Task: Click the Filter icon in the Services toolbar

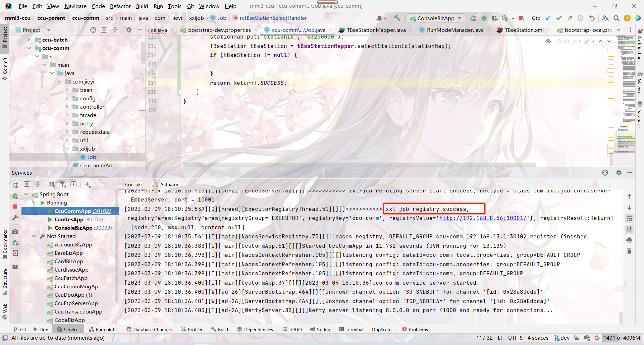Action: (63, 184)
